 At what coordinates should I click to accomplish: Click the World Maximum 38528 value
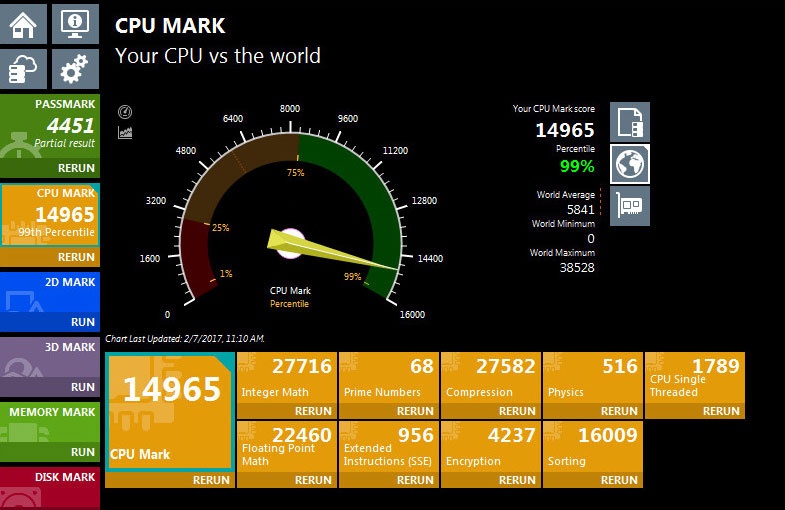pos(577,267)
